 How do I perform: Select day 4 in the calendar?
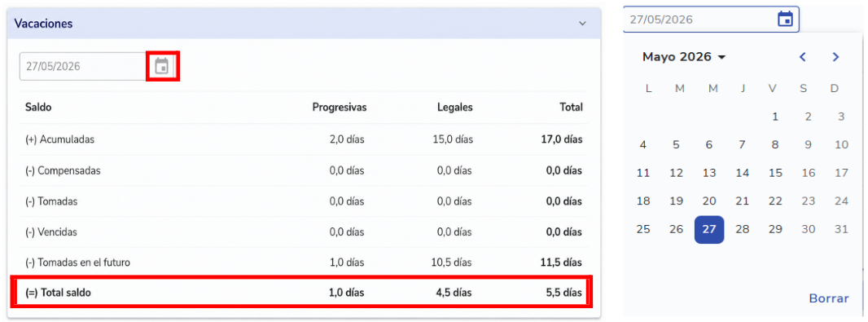[x=642, y=144]
